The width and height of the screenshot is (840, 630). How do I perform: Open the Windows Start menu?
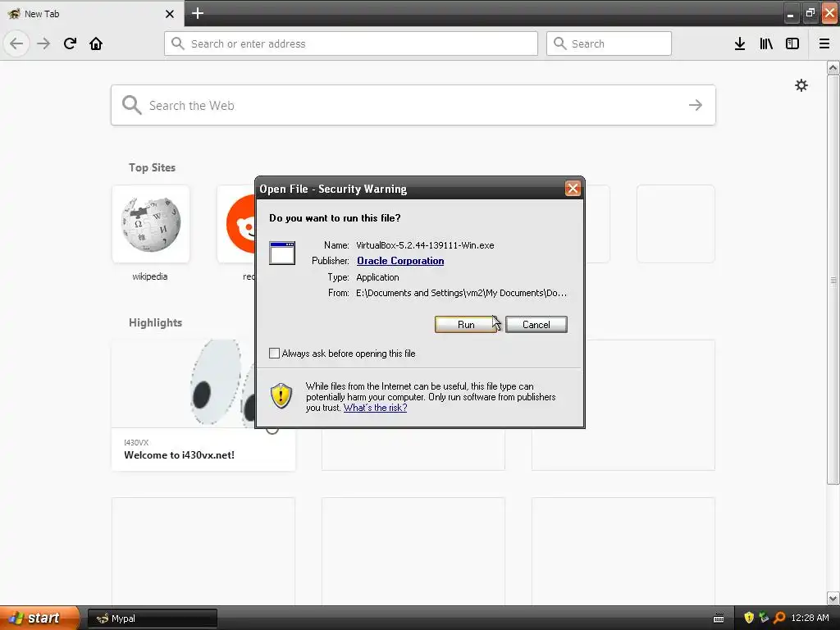pyautogui.click(x=39, y=618)
